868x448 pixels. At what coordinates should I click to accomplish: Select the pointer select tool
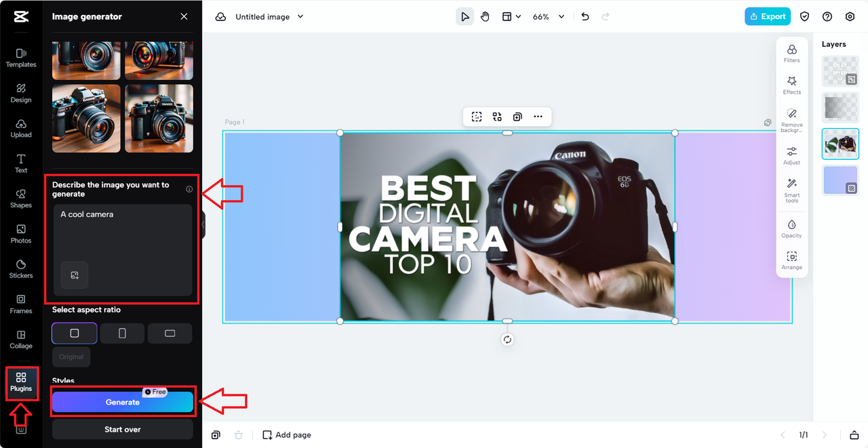tap(465, 17)
